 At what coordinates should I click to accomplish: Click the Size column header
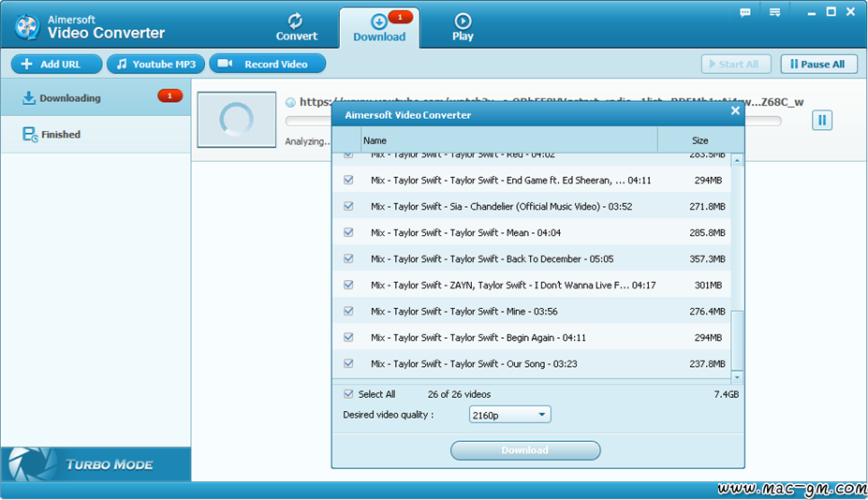click(x=700, y=140)
